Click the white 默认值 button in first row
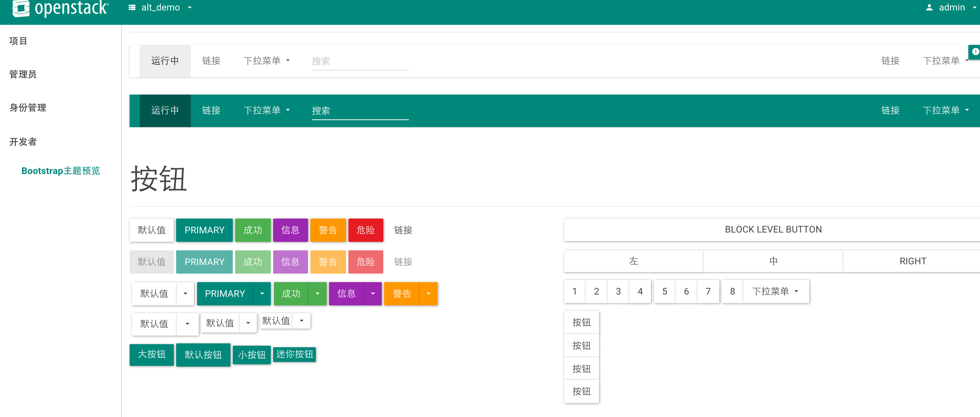 pos(152,230)
